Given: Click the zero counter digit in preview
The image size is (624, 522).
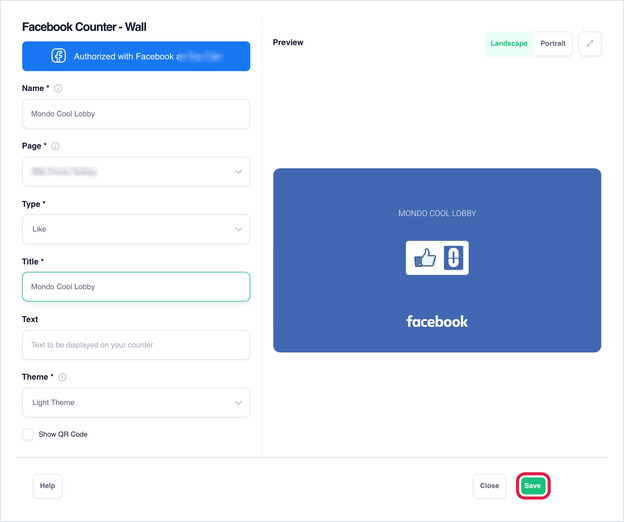Looking at the screenshot, I should [x=453, y=258].
